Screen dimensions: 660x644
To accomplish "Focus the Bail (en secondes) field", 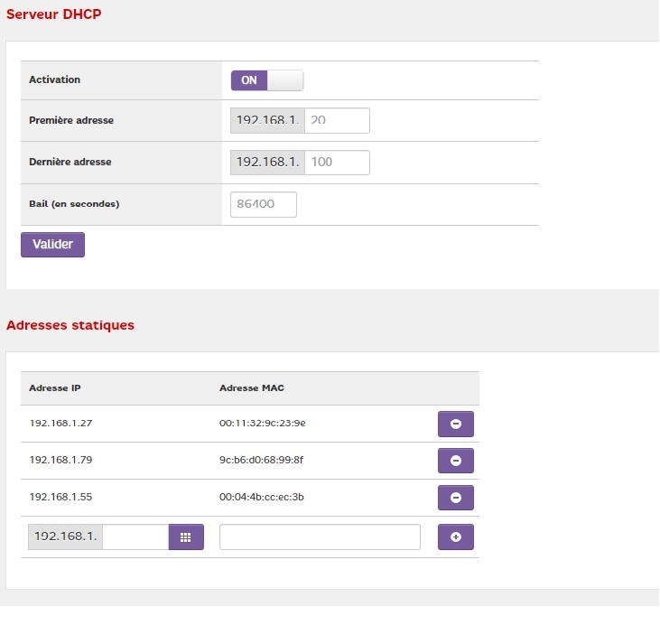I will pos(264,204).
